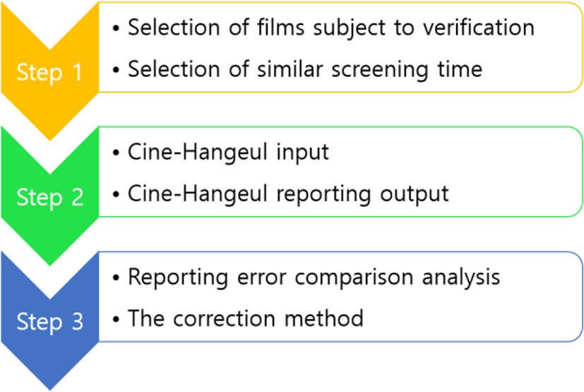Click bullet before 'Selection of similar screening'
Image resolution: width=584 pixels, height=392 pixels.
tap(117, 70)
